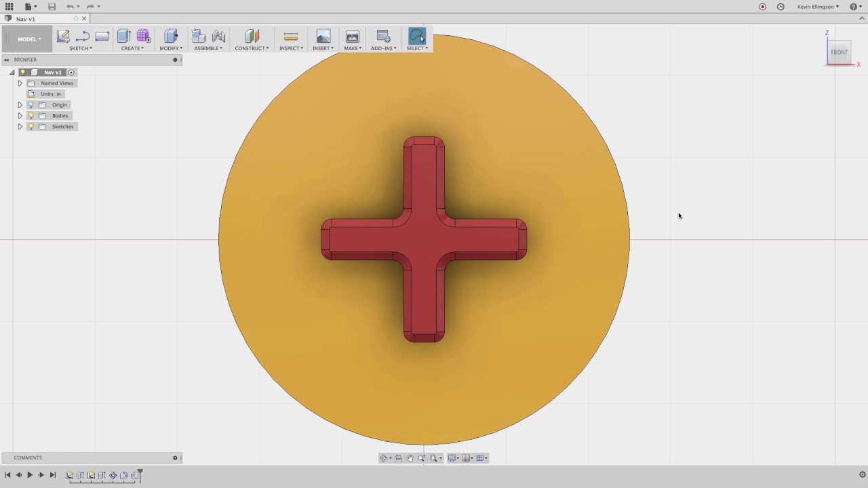
Task: Open the MODEL workspace dropdown
Action: point(29,39)
